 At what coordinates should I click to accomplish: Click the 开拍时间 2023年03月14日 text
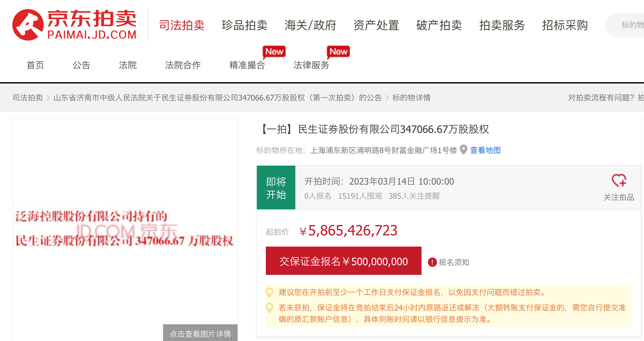tap(379, 181)
